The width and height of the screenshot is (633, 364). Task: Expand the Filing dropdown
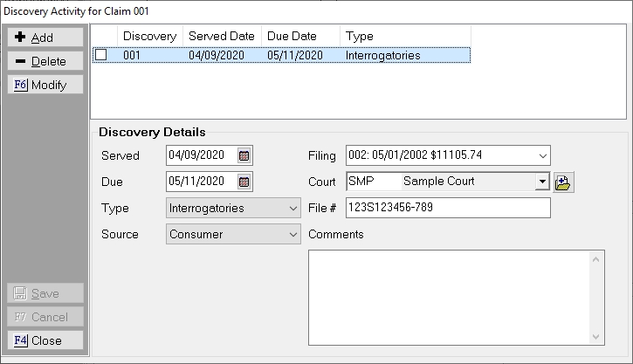click(542, 156)
